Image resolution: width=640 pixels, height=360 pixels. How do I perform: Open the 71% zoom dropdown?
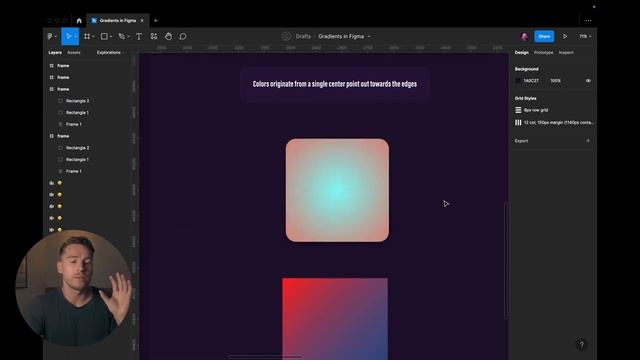[x=585, y=36]
